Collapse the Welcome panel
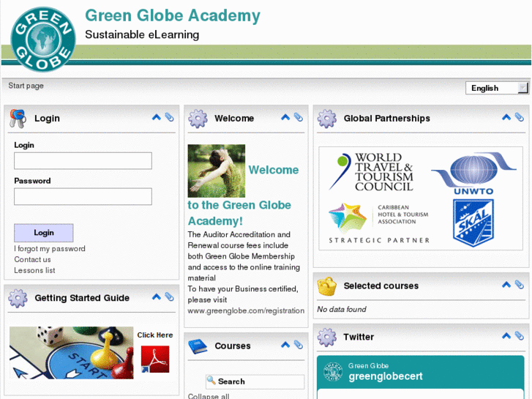The width and height of the screenshot is (532, 399). [x=285, y=117]
